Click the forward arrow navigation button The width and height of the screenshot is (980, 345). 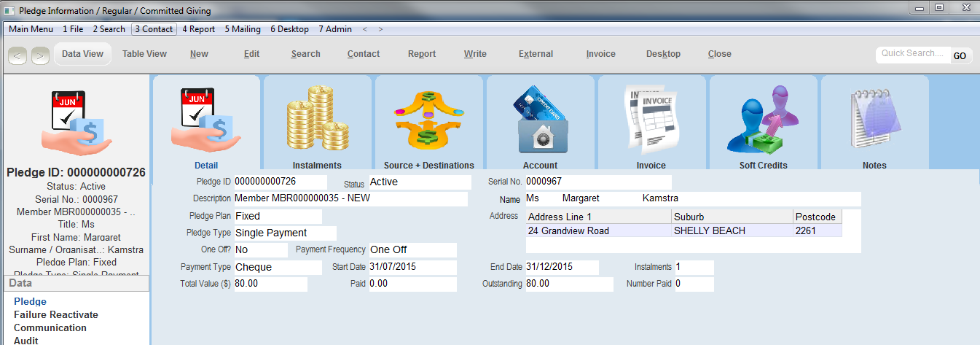(x=40, y=55)
